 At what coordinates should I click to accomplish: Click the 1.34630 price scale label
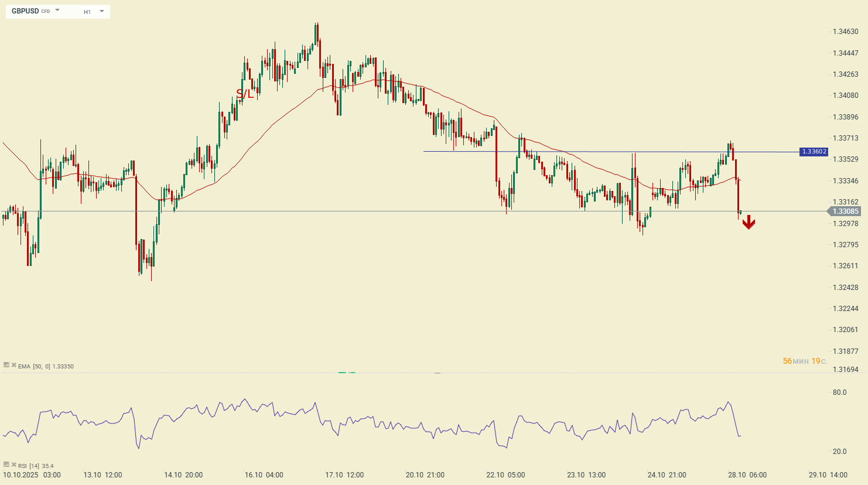[845, 32]
